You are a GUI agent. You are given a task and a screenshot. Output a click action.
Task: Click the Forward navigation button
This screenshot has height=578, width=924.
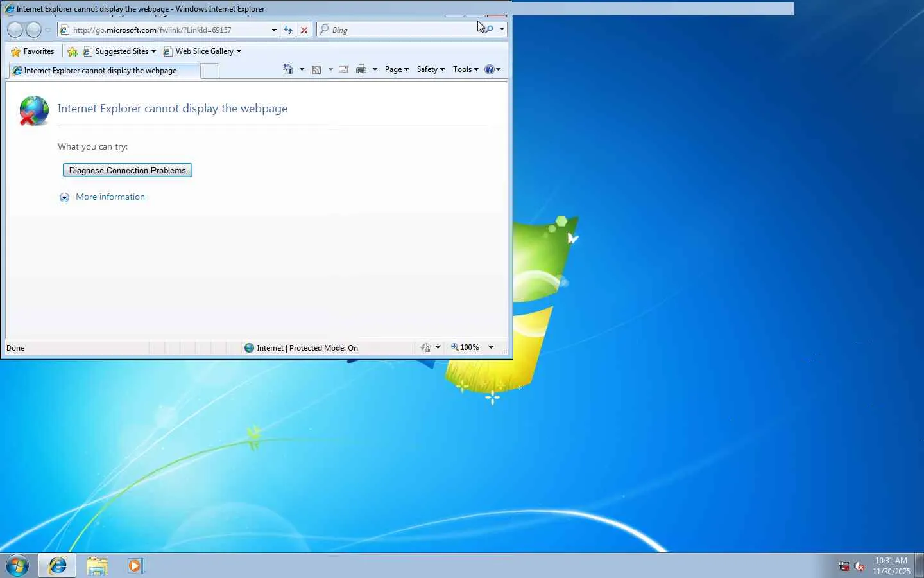[33, 30]
